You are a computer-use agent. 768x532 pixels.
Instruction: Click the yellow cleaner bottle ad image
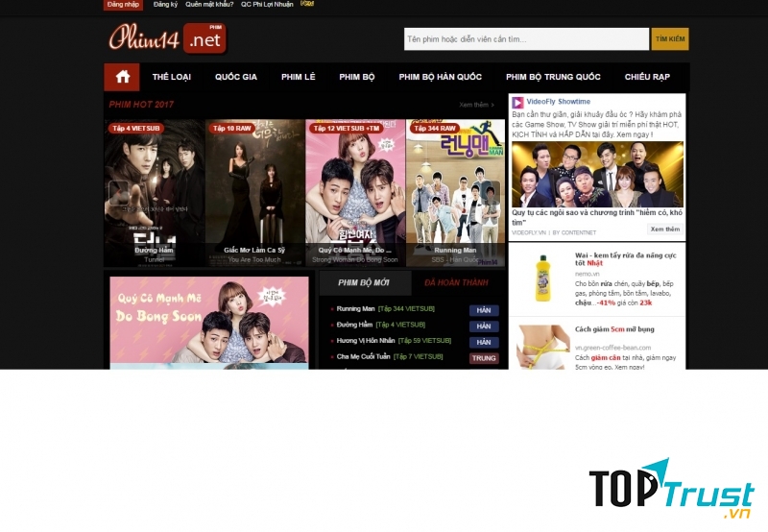tap(541, 278)
